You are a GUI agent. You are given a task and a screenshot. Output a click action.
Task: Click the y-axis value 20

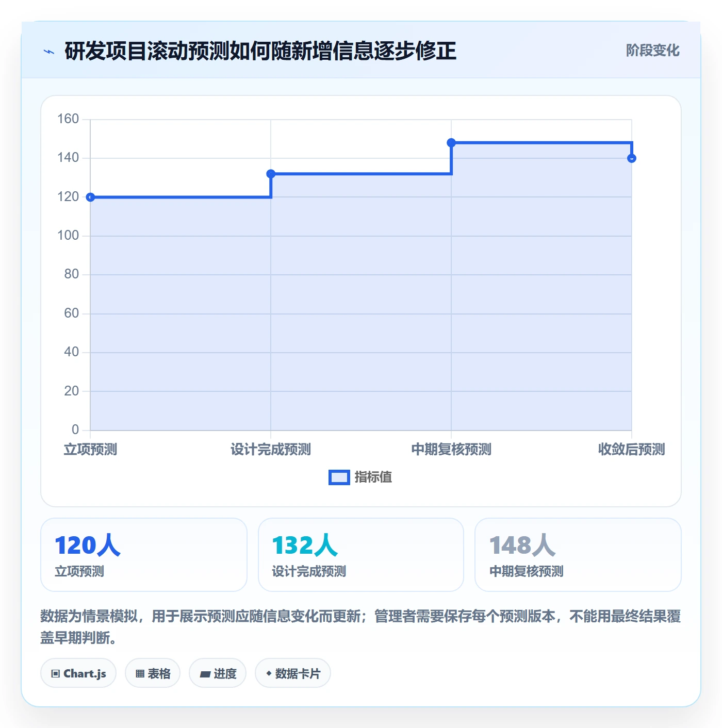click(x=72, y=391)
